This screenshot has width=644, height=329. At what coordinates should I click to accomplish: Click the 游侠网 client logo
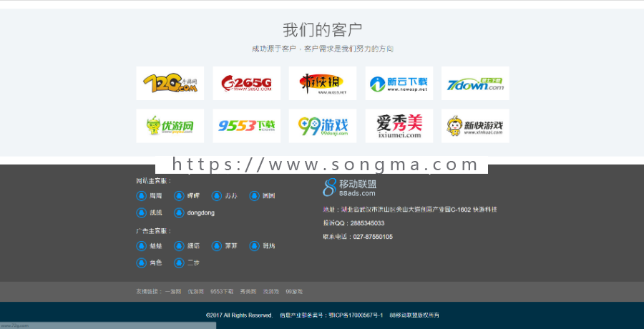pos(323,84)
